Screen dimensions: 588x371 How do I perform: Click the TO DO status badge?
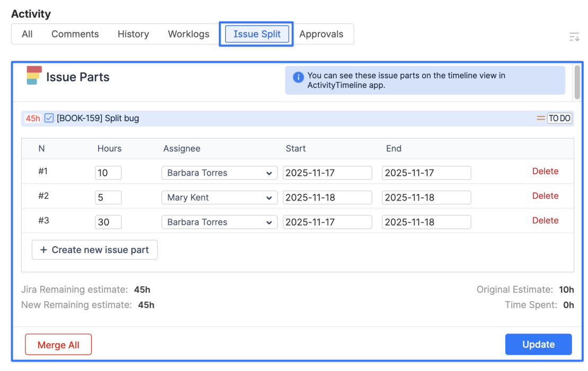(x=559, y=119)
